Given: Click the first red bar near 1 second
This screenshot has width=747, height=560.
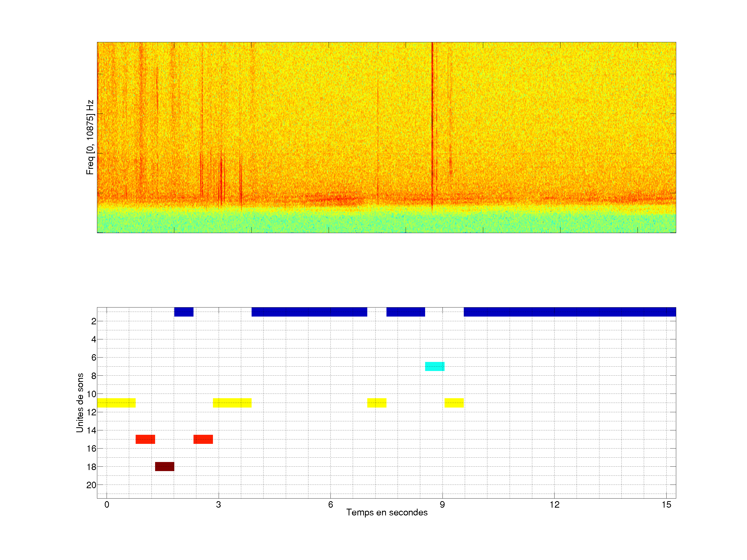Looking at the screenshot, I should 145,439.
